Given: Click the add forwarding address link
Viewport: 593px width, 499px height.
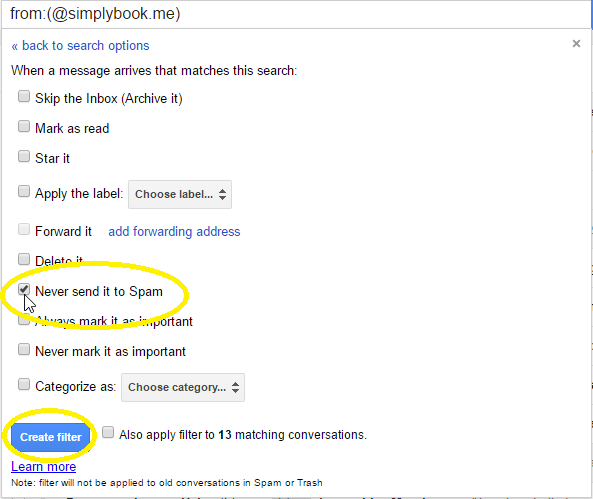Looking at the screenshot, I should tap(174, 231).
